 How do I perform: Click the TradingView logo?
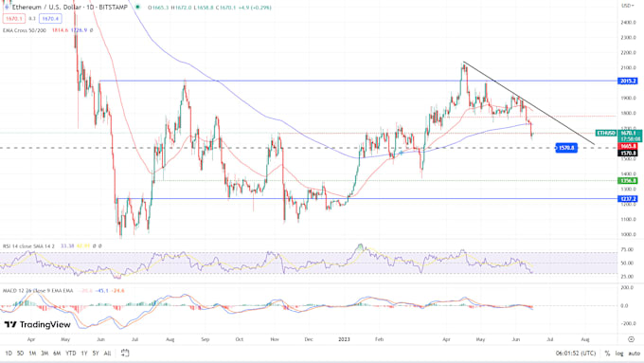pos(37,325)
